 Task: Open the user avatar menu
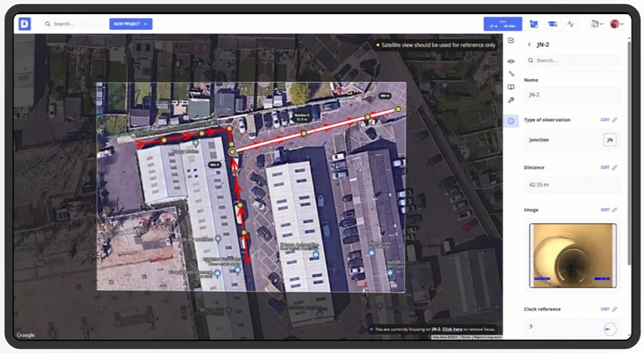617,24
